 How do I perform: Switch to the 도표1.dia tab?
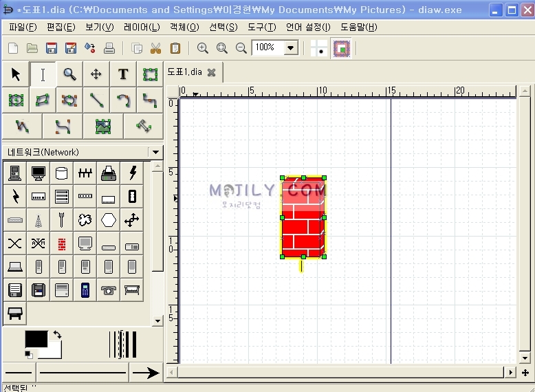[x=184, y=72]
